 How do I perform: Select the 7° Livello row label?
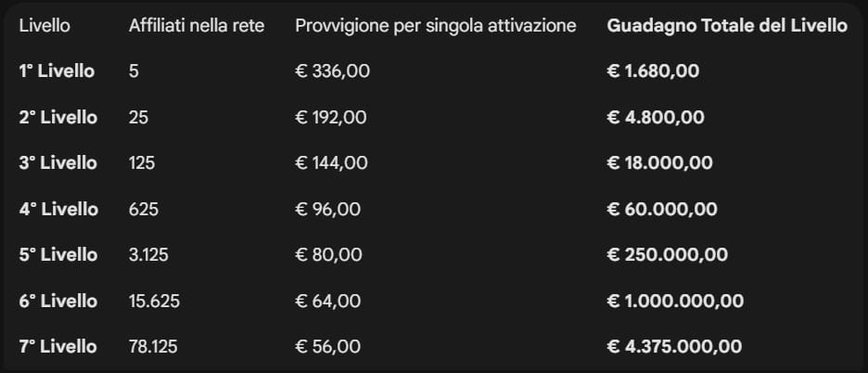pos(57,347)
